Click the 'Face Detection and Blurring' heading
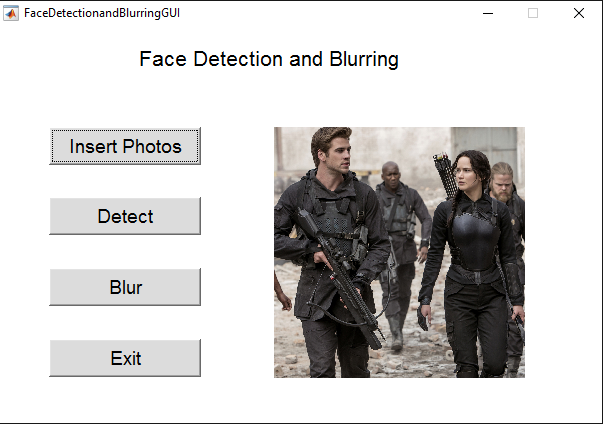This screenshot has width=603, height=424. (x=269, y=59)
